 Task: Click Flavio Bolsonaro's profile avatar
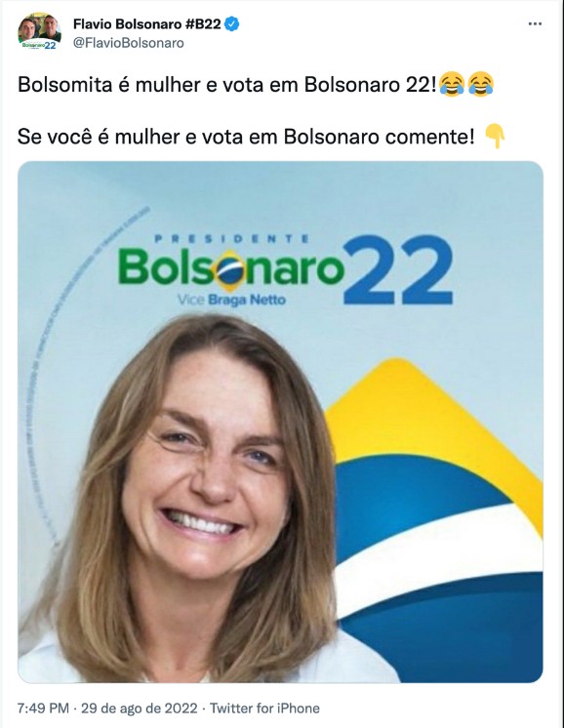tap(39, 31)
